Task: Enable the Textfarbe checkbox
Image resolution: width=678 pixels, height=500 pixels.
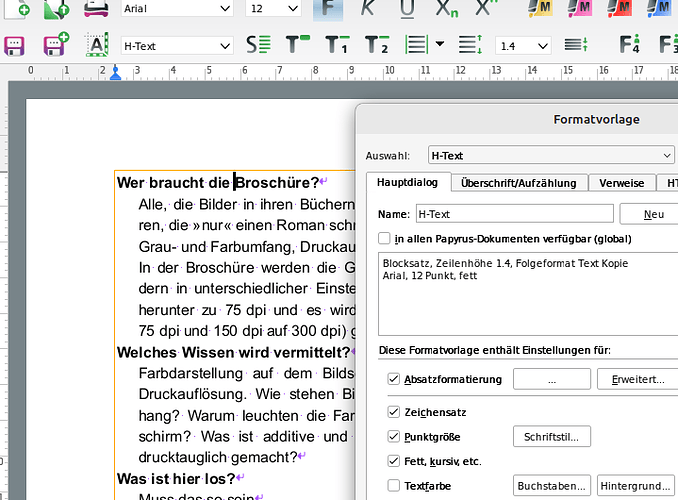Action: tap(393, 486)
